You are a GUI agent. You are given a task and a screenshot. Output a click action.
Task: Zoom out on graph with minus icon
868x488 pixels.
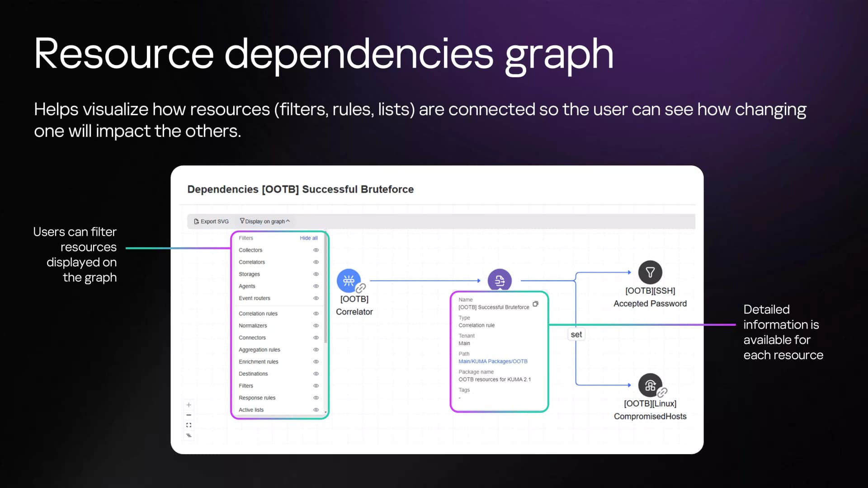189,415
